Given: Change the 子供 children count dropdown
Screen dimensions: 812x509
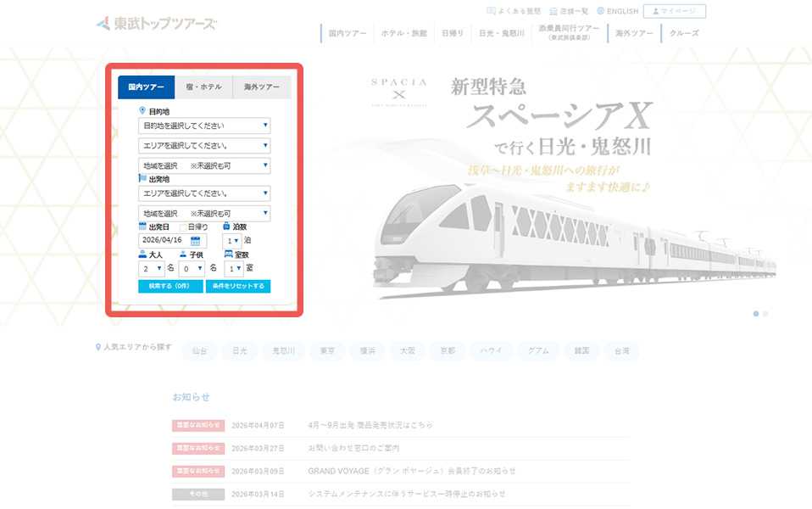Looking at the screenshot, I should 192,268.
